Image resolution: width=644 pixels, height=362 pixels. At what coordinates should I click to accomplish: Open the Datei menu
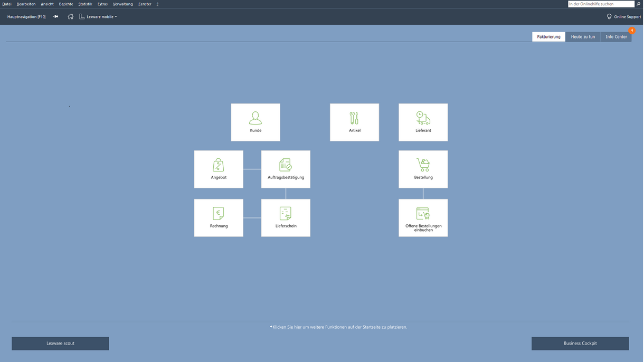[x=7, y=4]
